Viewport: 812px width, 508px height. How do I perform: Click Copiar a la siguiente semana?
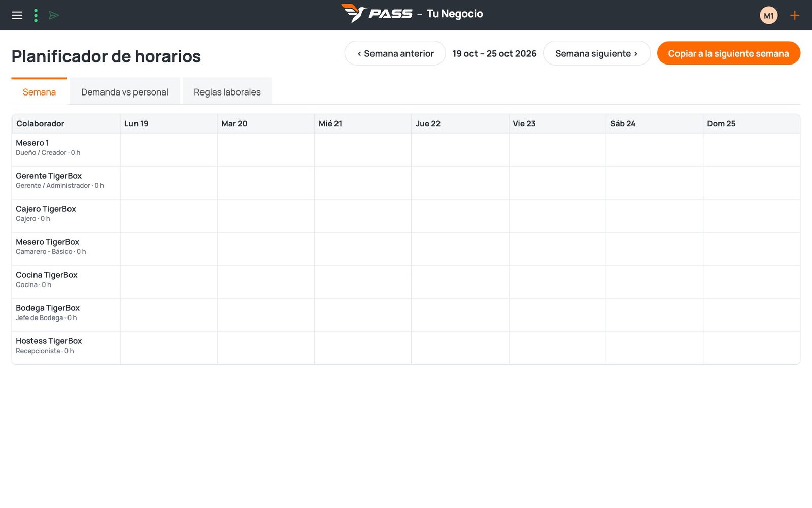tap(728, 53)
